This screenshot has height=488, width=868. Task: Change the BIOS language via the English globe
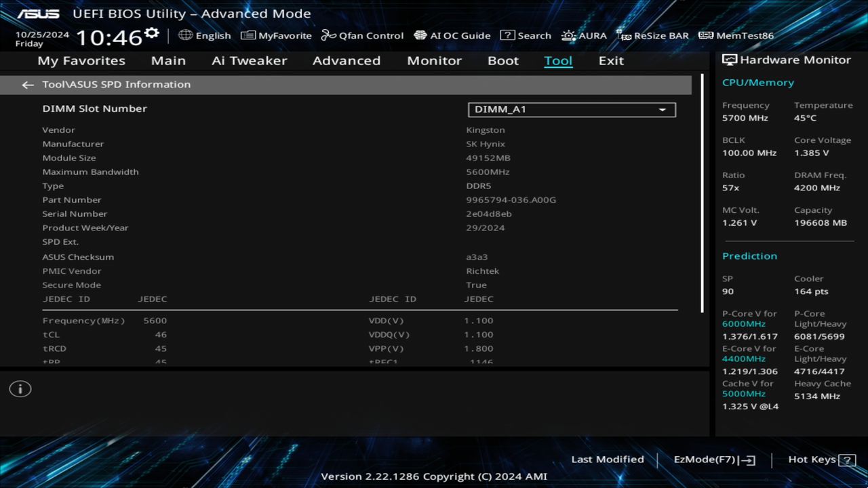(205, 35)
